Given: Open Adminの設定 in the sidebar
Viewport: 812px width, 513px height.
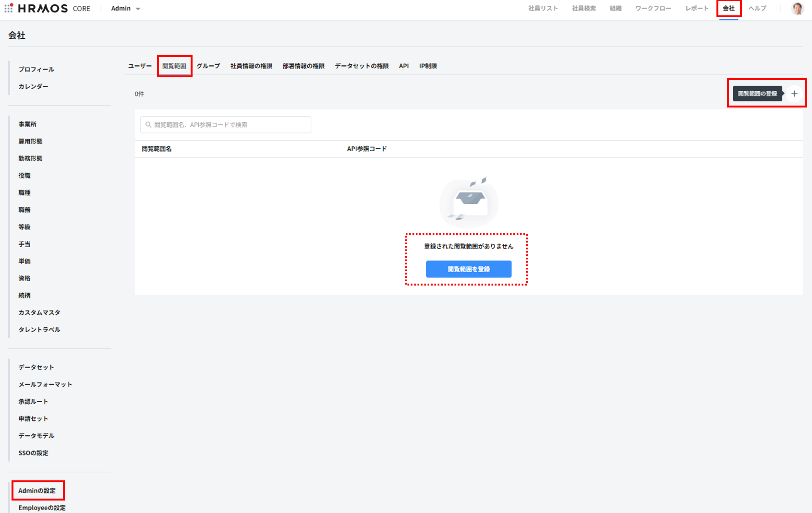Looking at the screenshot, I should tap(37, 490).
